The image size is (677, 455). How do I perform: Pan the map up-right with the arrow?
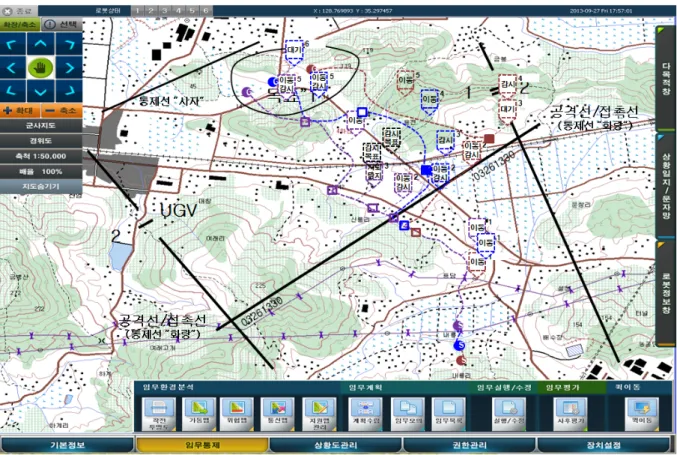(69, 44)
